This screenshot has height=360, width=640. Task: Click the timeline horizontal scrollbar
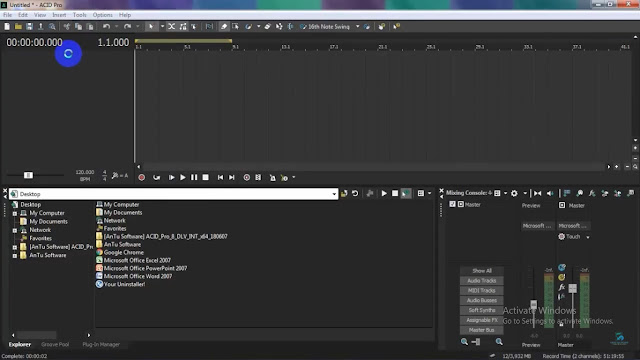point(373,167)
